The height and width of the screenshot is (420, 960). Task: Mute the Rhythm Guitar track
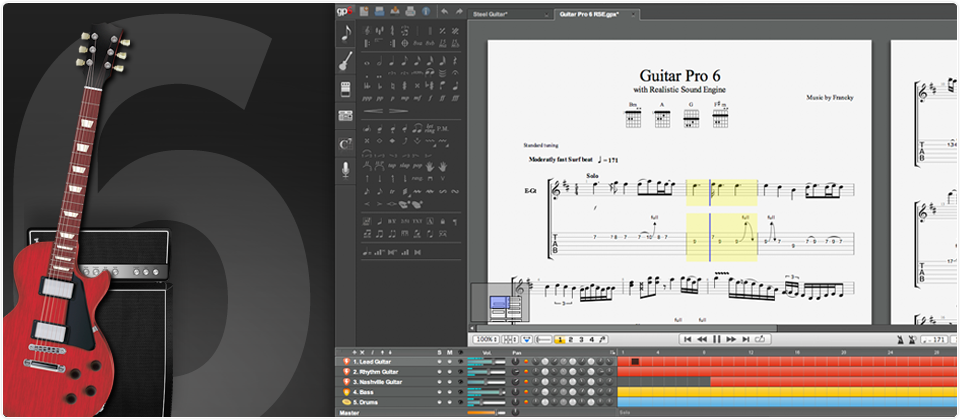(x=449, y=372)
